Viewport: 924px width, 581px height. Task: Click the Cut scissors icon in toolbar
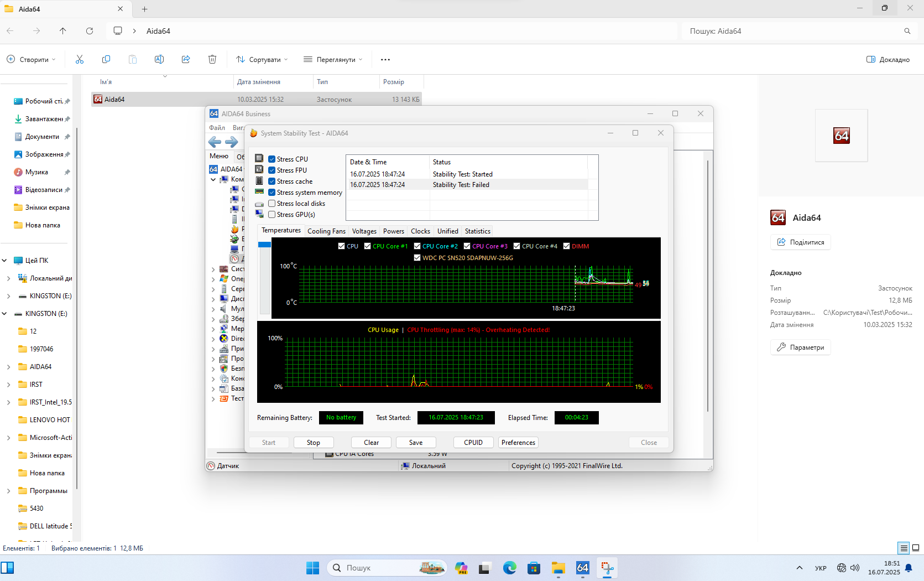click(80, 59)
